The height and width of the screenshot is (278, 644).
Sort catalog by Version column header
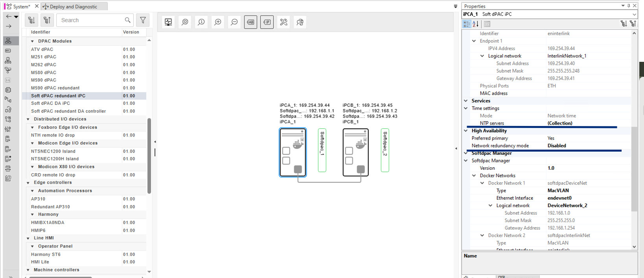click(134, 32)
